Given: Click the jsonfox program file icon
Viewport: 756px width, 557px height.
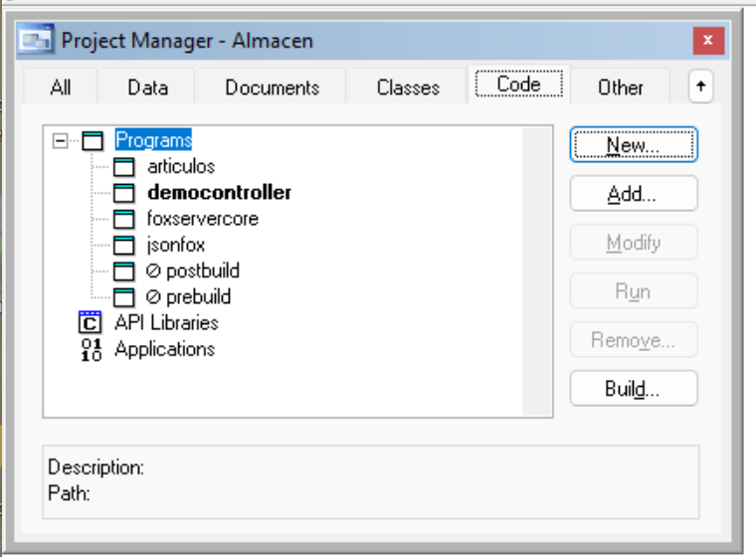Looking at the screenshot, I should 124,245.
